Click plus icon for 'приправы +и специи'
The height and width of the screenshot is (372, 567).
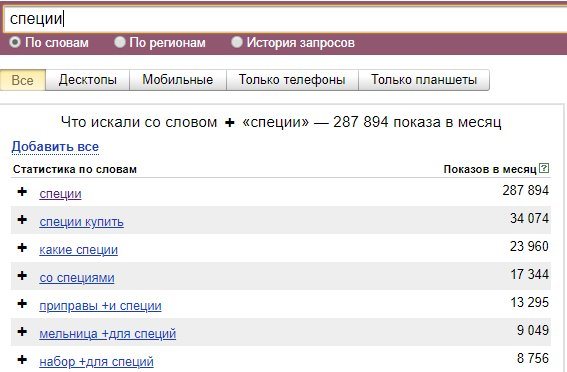point(22,304)
